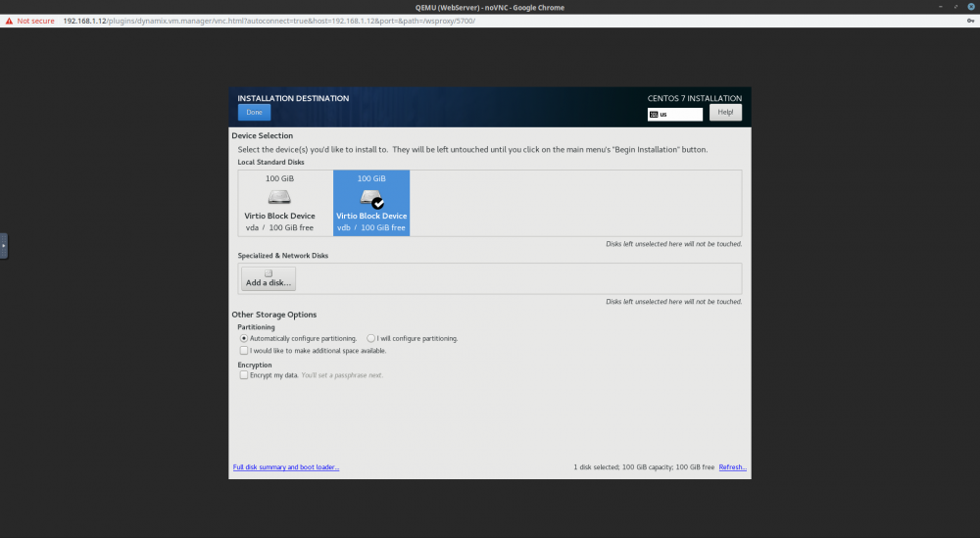Click the vdb / 100 GiB free text
The width and height of the screenshot is (980, 538).
(x=371, y=227)
